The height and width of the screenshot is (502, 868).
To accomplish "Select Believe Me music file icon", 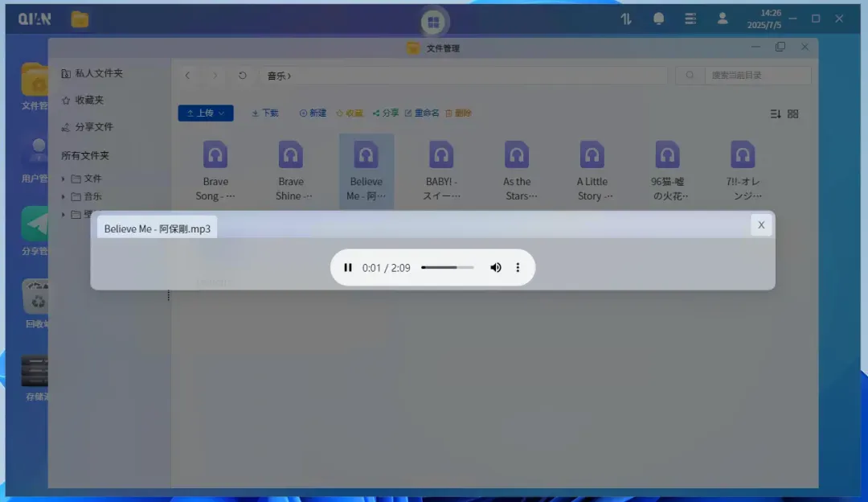I will click(x=366, y=154).
